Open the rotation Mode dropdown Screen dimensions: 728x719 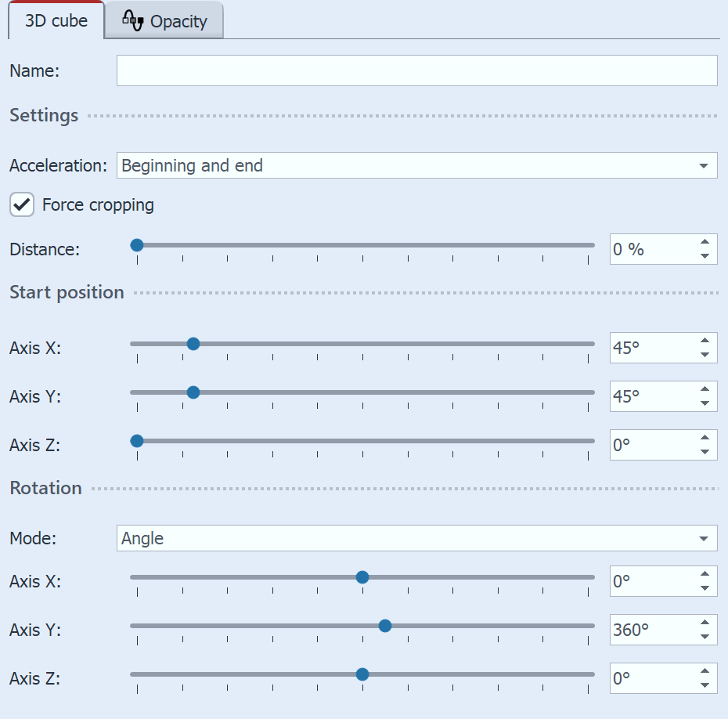click(415, 538)
